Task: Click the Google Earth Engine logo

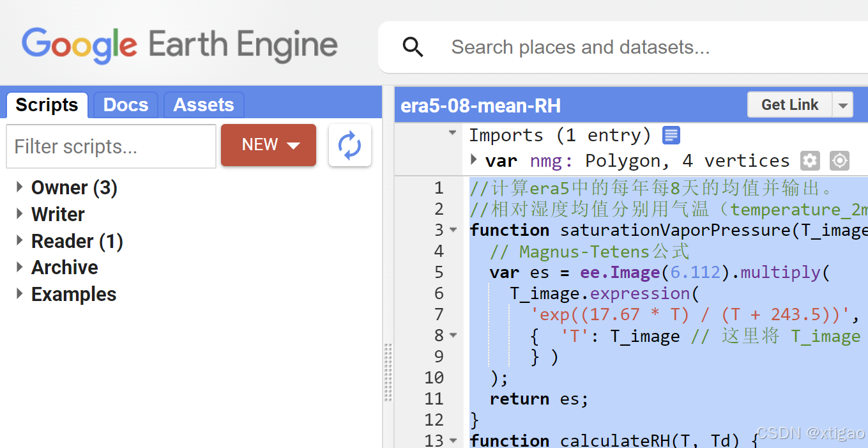Action: coord(179,45)
